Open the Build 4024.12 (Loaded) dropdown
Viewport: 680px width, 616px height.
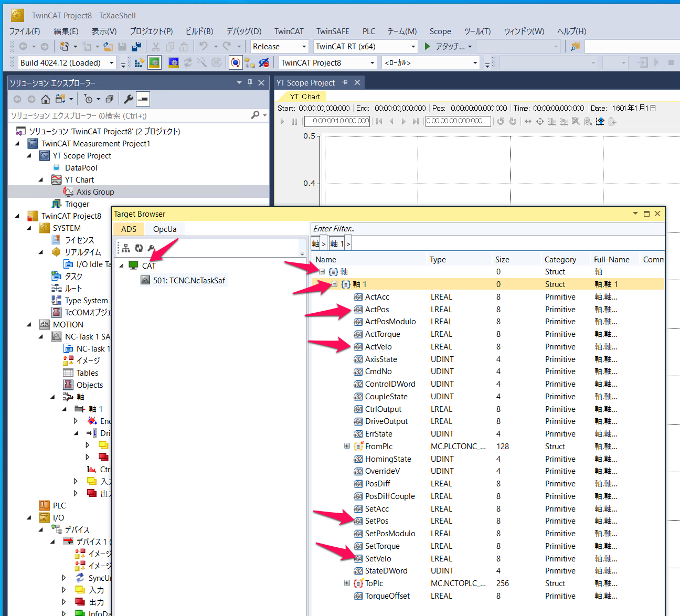(111, 63)
